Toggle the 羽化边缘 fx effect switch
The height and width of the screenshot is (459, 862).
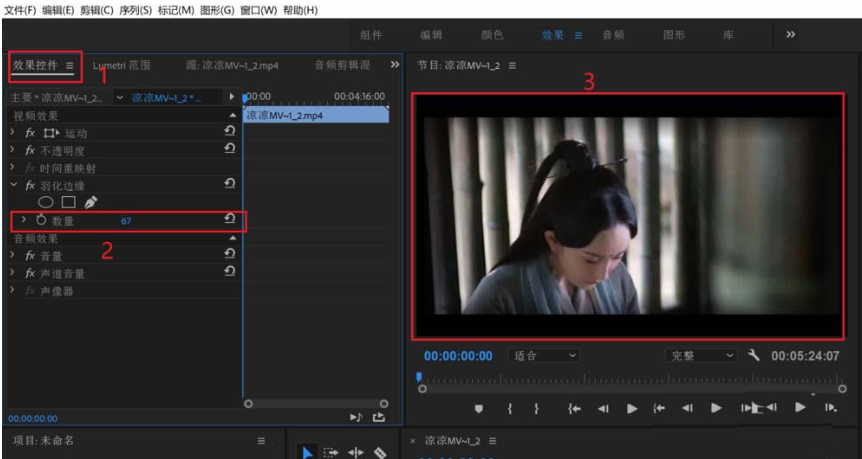(30, 186)
